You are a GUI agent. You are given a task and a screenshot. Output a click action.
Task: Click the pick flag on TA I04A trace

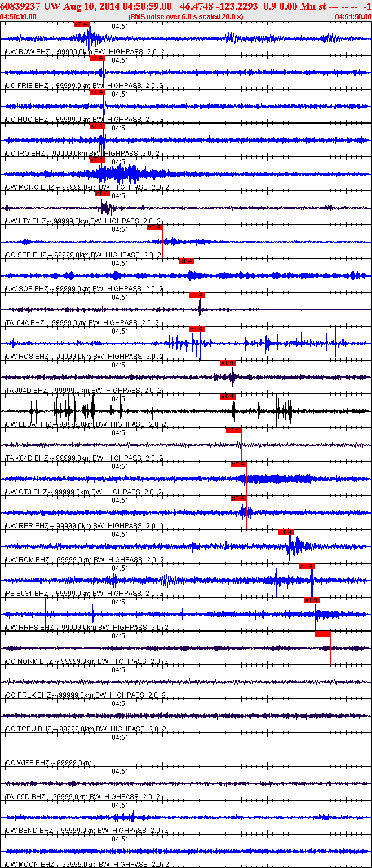[x=197, y=295]
